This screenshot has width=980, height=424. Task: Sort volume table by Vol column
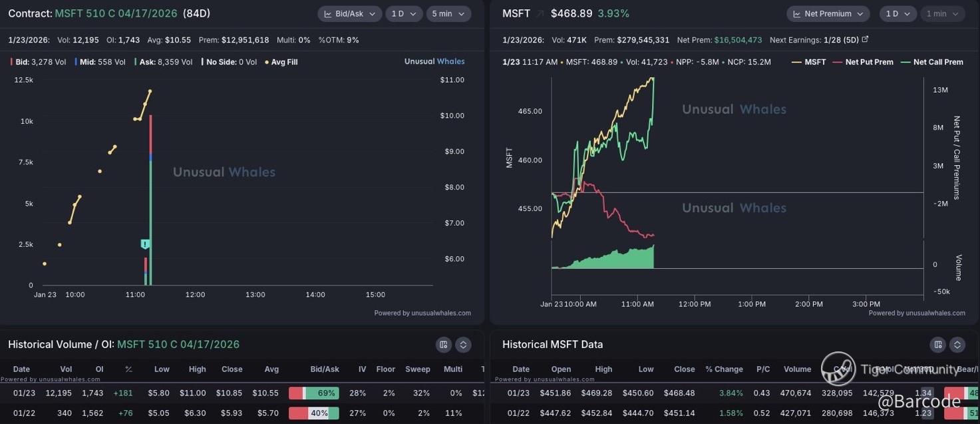pyautogui.click(x=66, y=369)
